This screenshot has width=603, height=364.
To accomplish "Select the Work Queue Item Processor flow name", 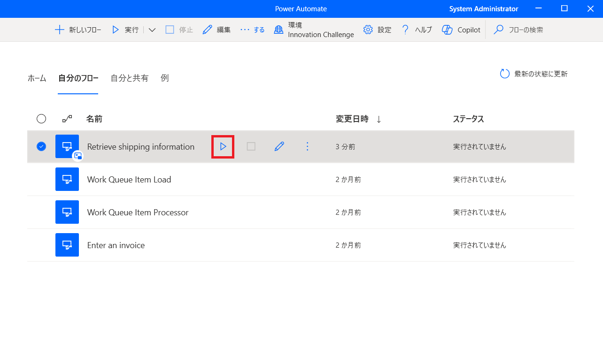I will pyautogui.click(x=138, y=212).
